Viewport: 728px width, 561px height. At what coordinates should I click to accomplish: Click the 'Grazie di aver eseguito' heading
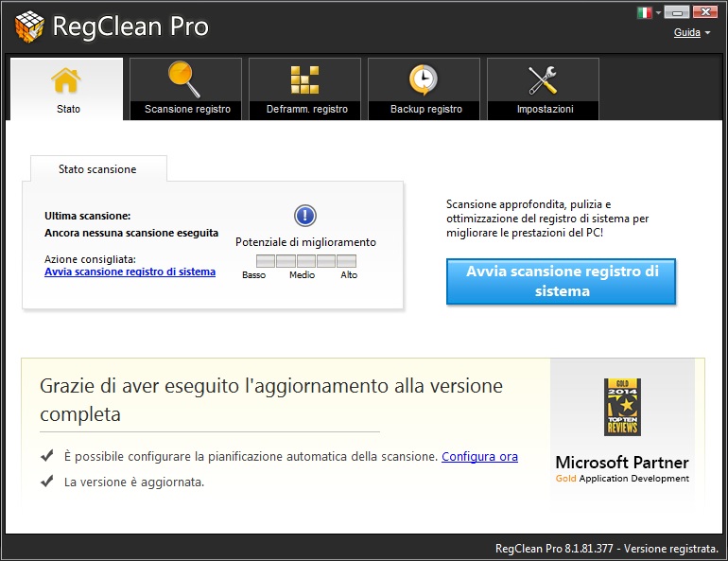click(271, 400)
